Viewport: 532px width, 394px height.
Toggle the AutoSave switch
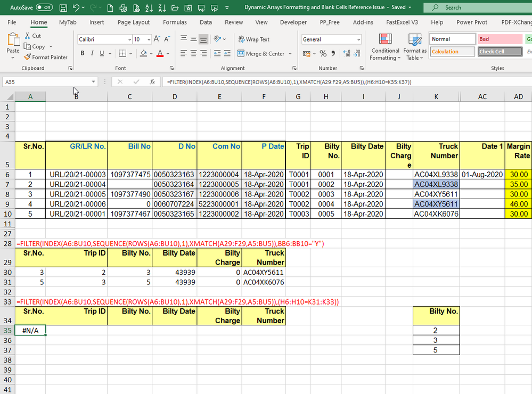click(44, 7)
